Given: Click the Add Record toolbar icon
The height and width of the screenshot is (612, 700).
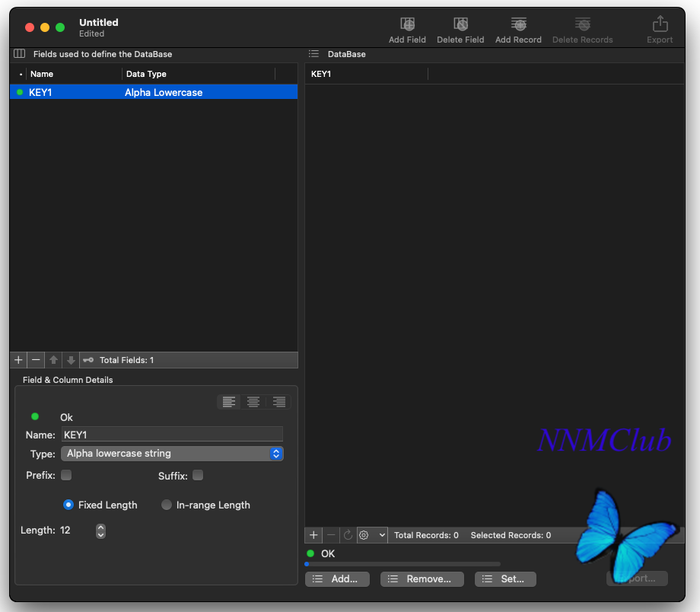Looking at the screenshot, I should click(518, 24).
